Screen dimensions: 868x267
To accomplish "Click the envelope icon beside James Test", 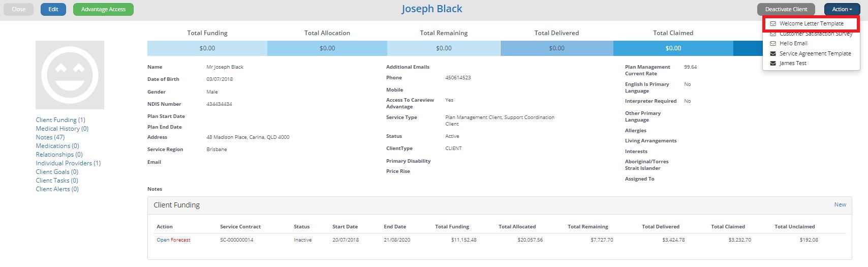I will (x=773, y=64).
